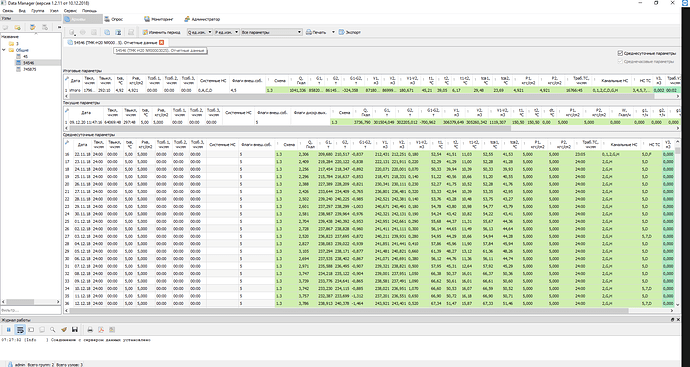Click the Экспорт button
690x367 pixels.
350,32
